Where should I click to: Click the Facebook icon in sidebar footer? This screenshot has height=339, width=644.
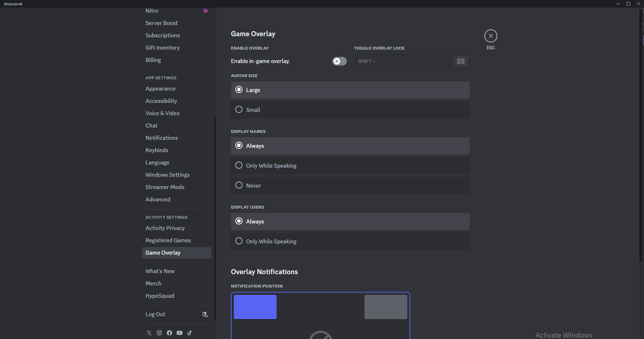[169, 333]
